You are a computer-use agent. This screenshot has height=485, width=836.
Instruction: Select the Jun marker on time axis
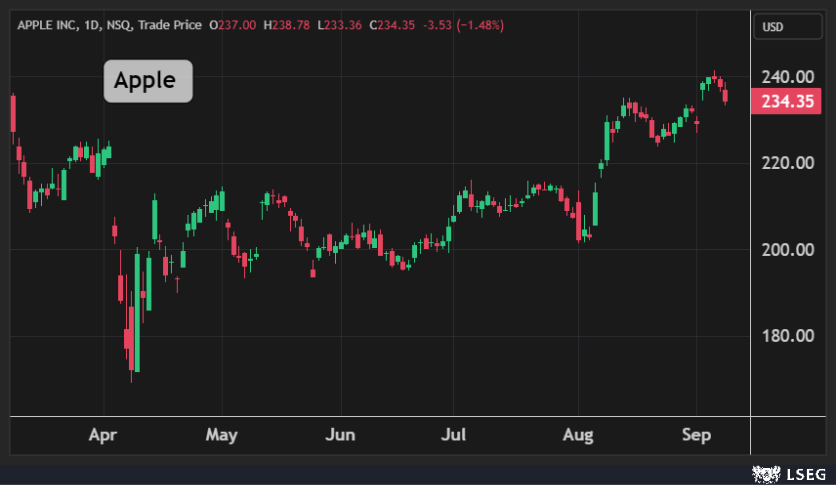pos(341,435)
